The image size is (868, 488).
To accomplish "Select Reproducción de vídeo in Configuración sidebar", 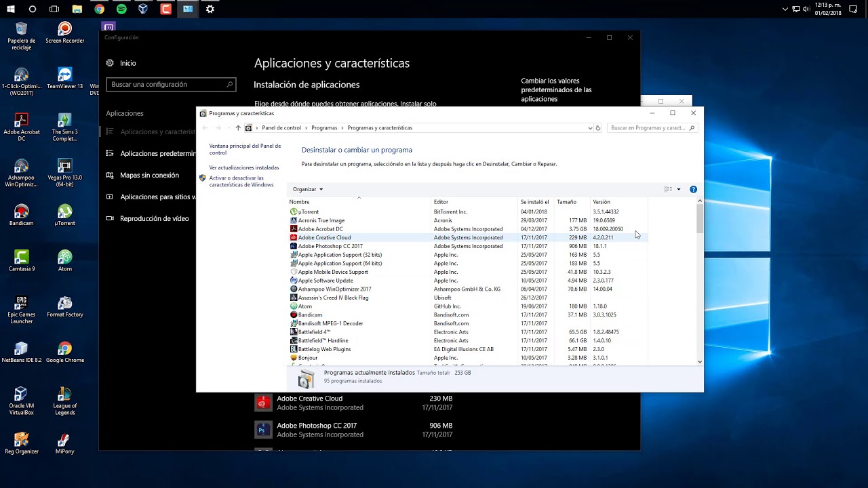I will (149, 219).
